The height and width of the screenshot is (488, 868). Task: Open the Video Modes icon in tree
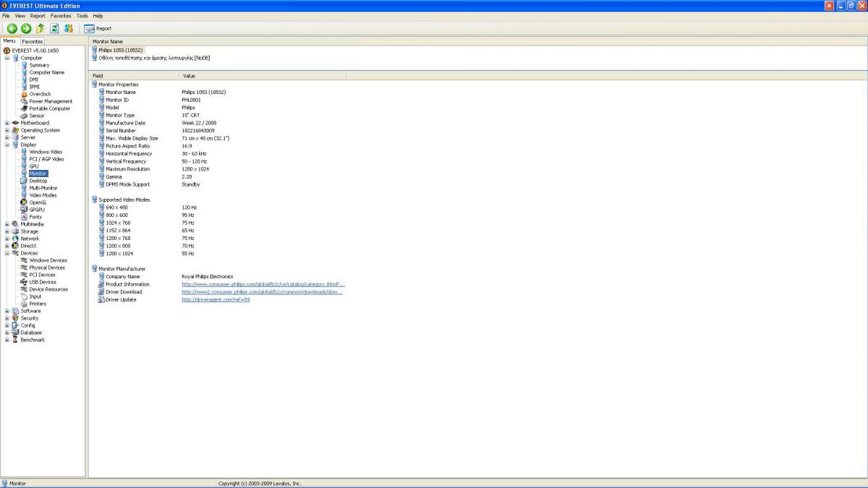pos(24,195)
